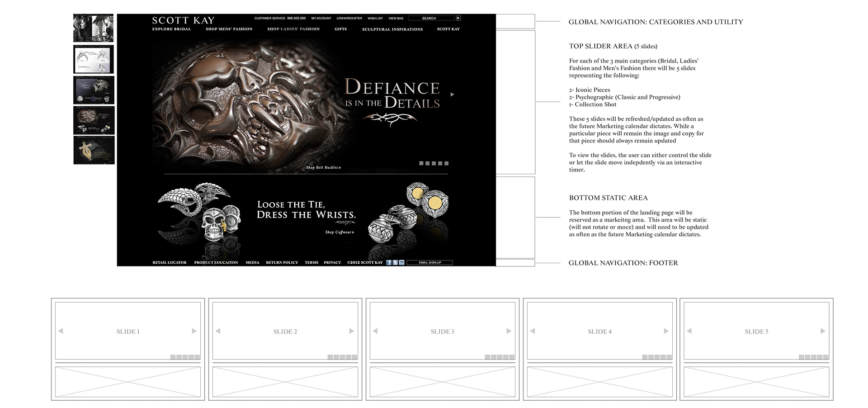Screen dimensions: 868x408
Task: Open the Sculptural Inspirations menu
Action: point(392,29)
